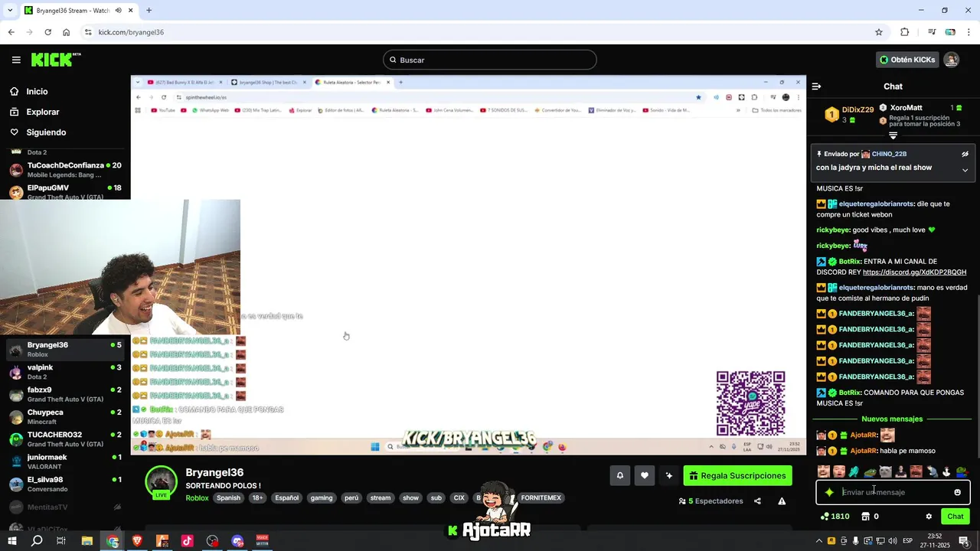This screenshot has height=551, width=980.
Task: Click the sparkle button next to heart
Action: pyautogui.click(x=668, y=476)
